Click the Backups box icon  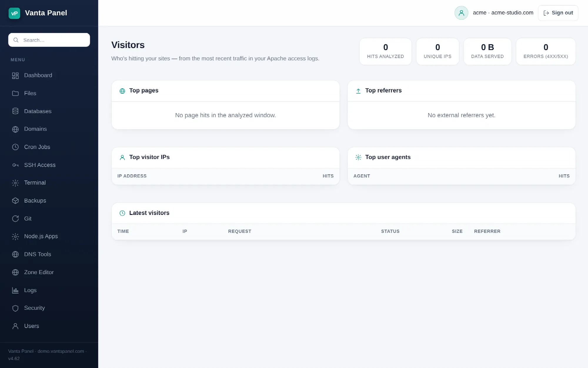click(15, 201)
